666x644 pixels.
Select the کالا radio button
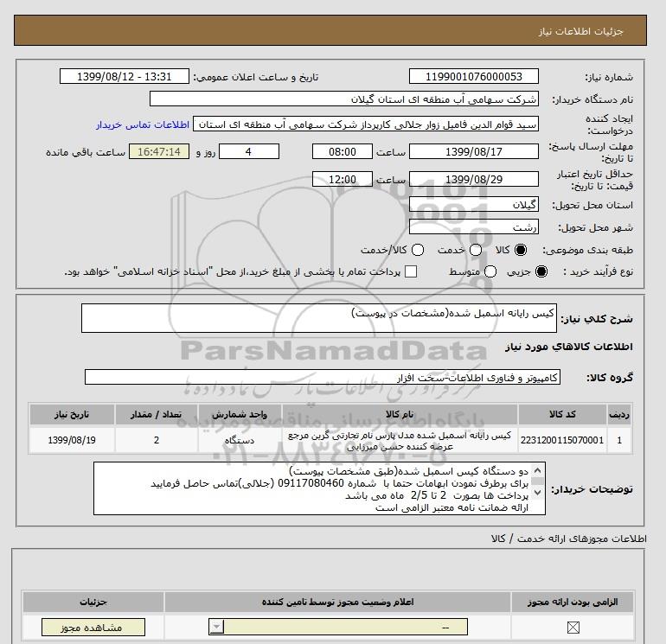(x=521, y=250)
